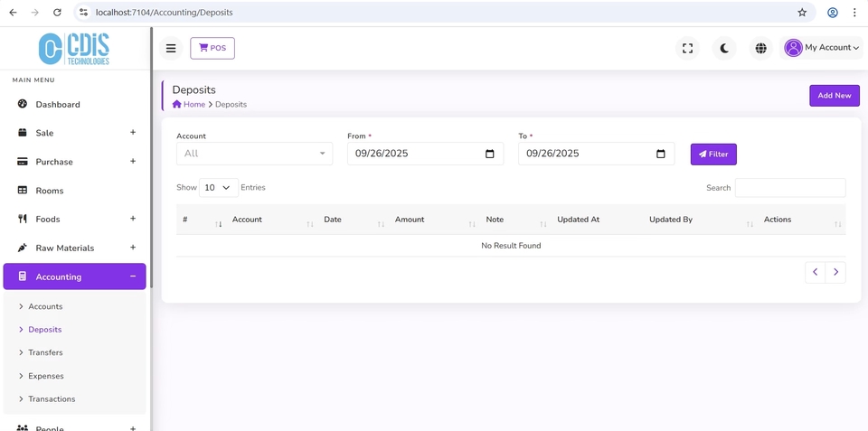Image resolution: width=868 pixels, height=431 pixels.
Task: Switch to dark mode moon icon
Action: [x=724, y=48]
